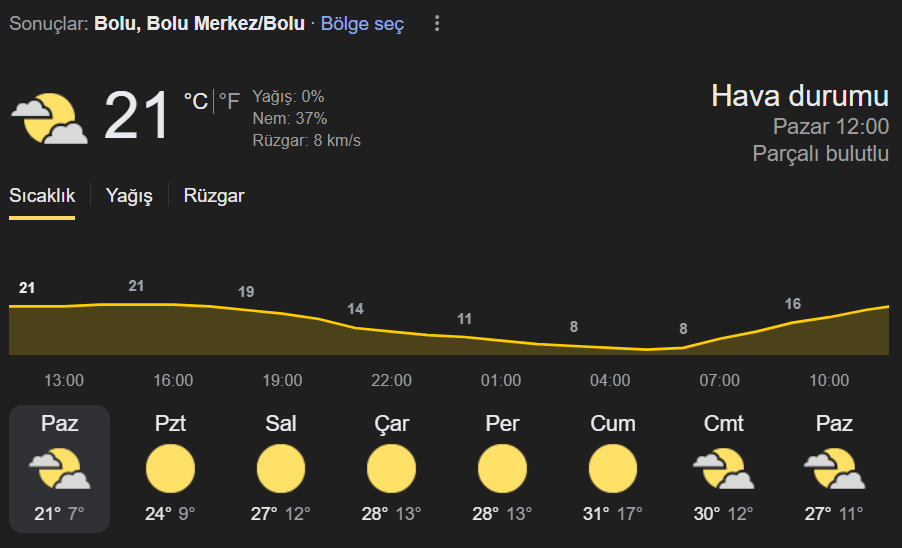Select the highlighted Paz 21° 7° card
The height and width of the screenshot is (548, 902).
coord(59,469)
